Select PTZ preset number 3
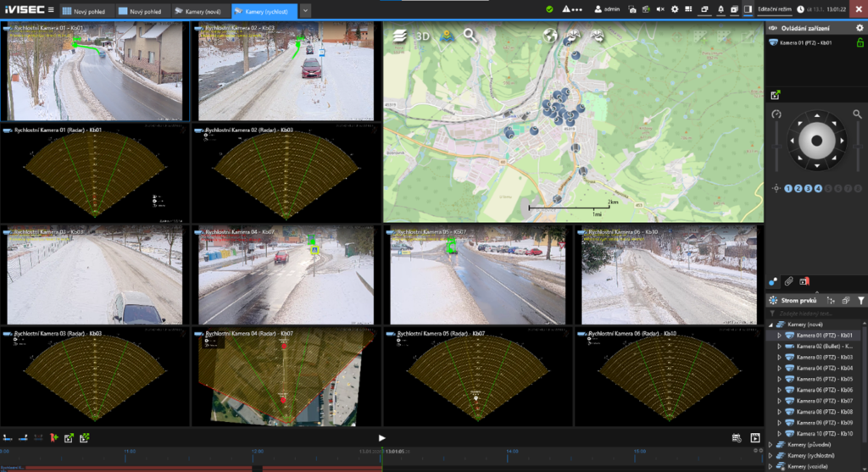Viewport: 868px width, 472px height. [x=808, y=188]
